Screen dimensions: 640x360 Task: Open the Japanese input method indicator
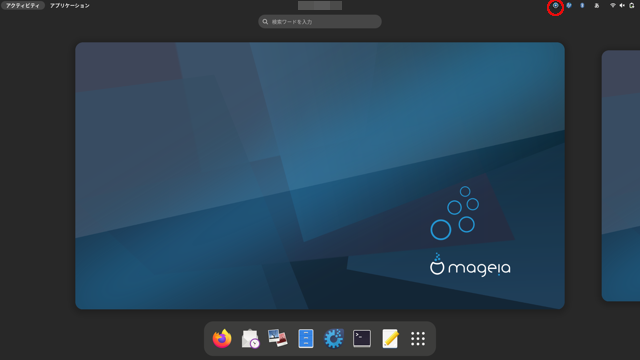pos(597,6)
